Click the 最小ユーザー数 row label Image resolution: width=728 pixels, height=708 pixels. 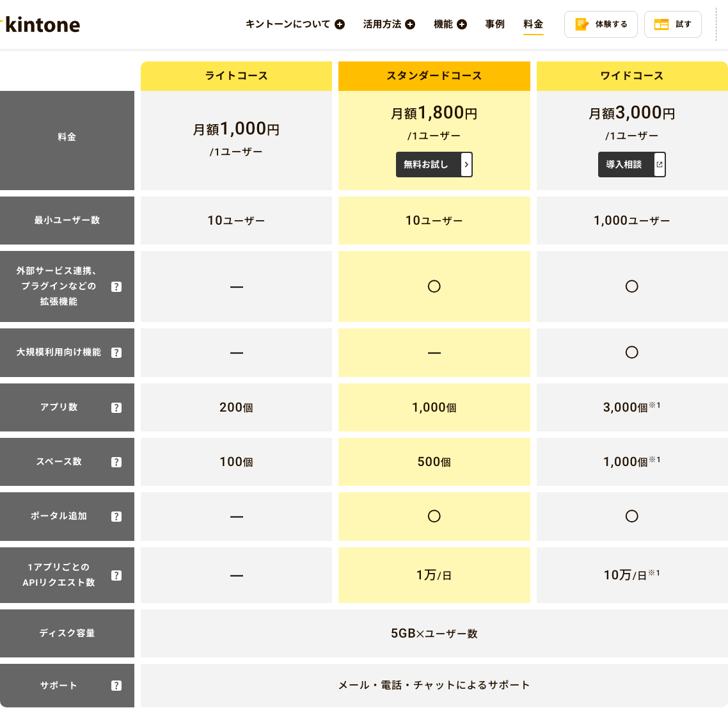(x=67, y=220)
